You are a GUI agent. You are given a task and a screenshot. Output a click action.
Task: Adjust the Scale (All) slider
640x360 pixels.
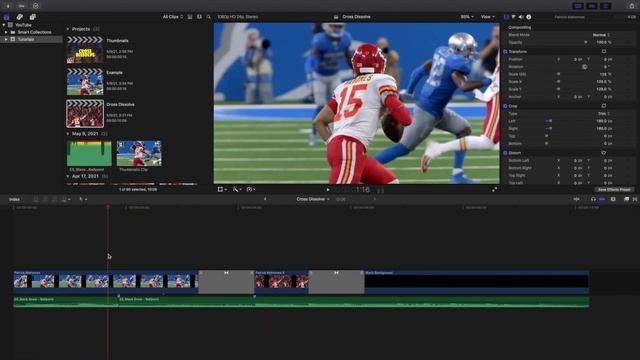(x=558, y=74)
